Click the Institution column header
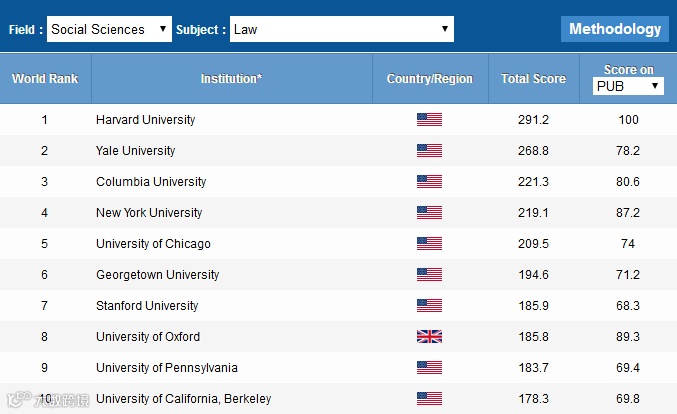 pos(231,79)
